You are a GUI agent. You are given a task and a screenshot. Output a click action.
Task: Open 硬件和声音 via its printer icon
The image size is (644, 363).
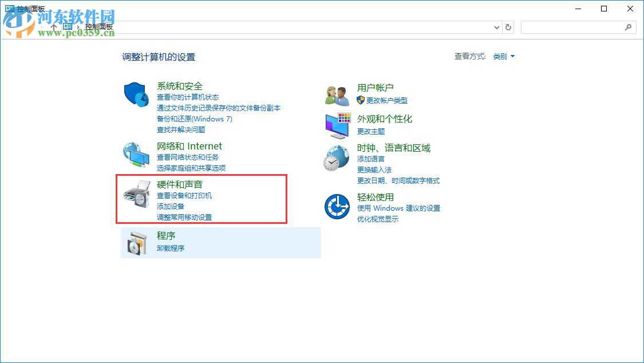[136, 194]
